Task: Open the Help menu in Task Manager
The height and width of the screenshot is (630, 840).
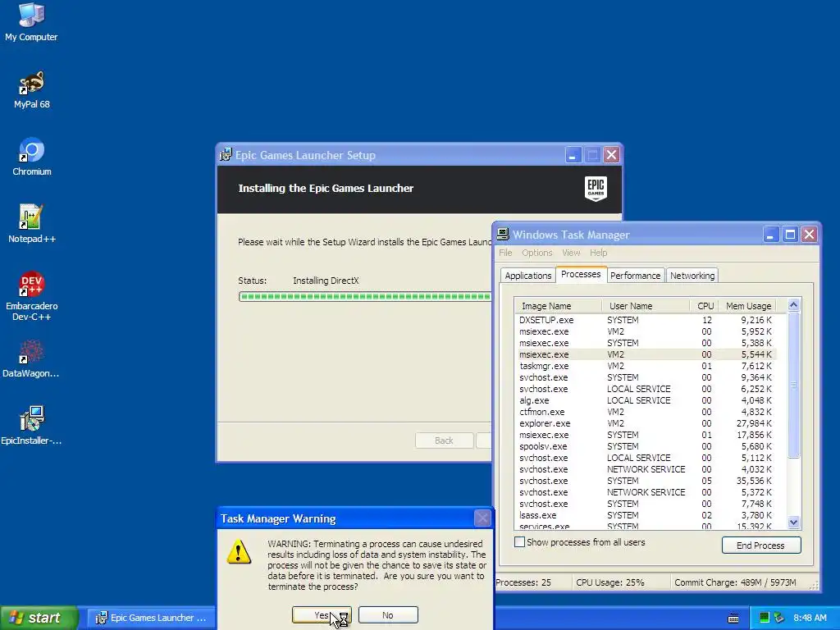Action: pos(598,253)
